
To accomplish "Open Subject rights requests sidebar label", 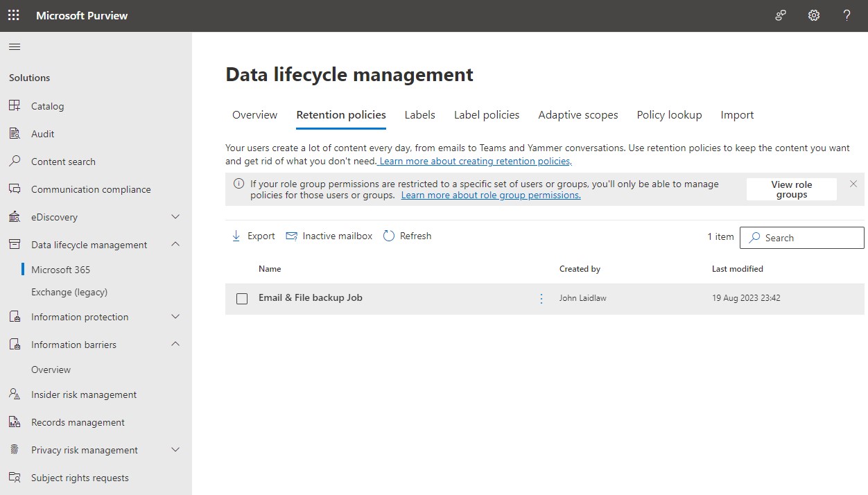I will (80, 478).
